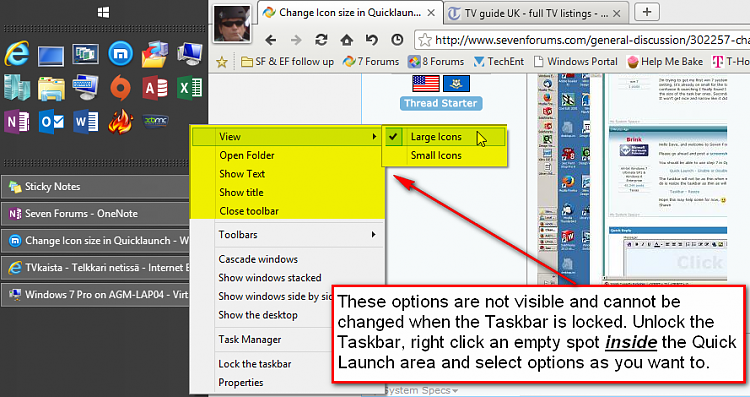Close the Change Icon size tab
This screenshot has width=750, height=397.
pyautogui.click(x=431, y=13)
